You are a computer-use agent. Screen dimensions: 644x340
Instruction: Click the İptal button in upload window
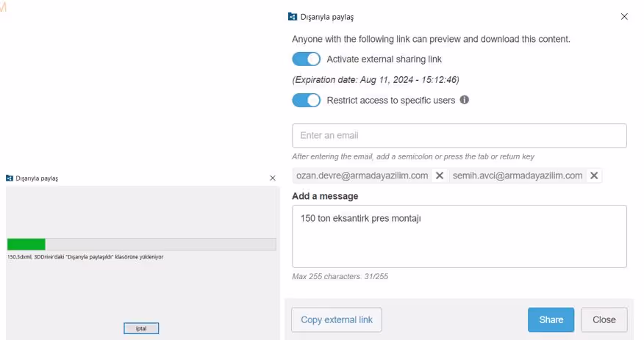141,328
